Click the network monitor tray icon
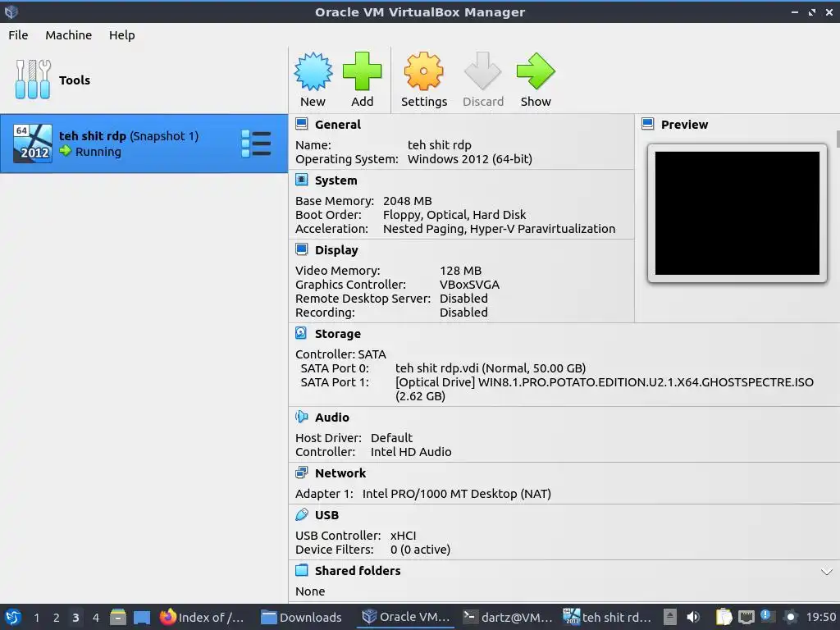 tap(746, 617)
